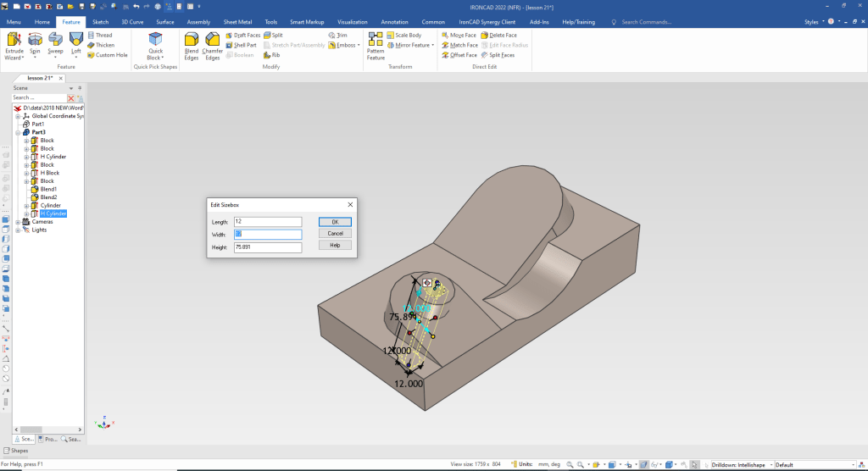The image size is (868, 471).
Task: Click the Extrude Wizard icon
Action: pos(14,40)
